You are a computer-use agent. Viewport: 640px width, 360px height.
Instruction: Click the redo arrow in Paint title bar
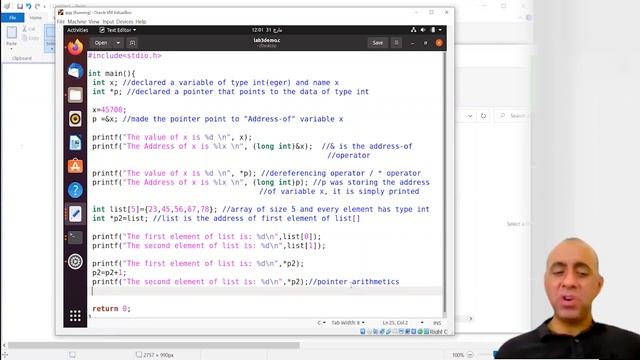tap(38, 6)
